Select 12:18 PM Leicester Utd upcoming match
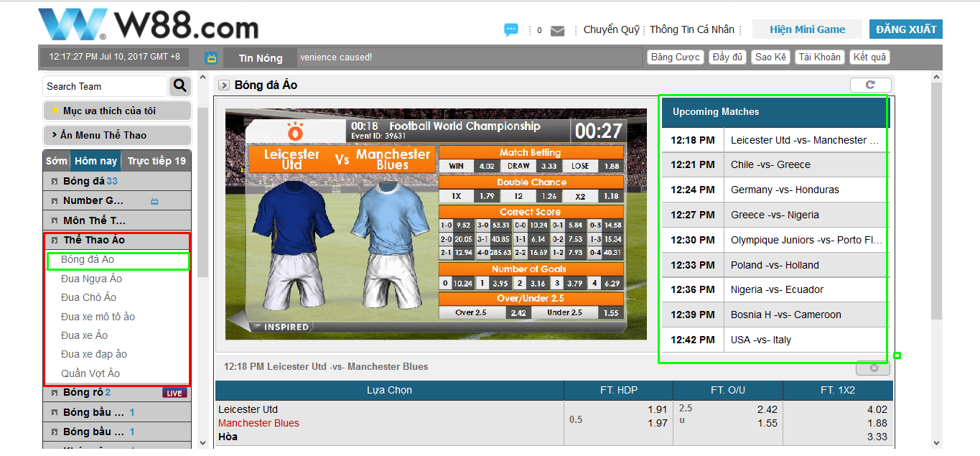The image size is (980, 456). point(774,140)
